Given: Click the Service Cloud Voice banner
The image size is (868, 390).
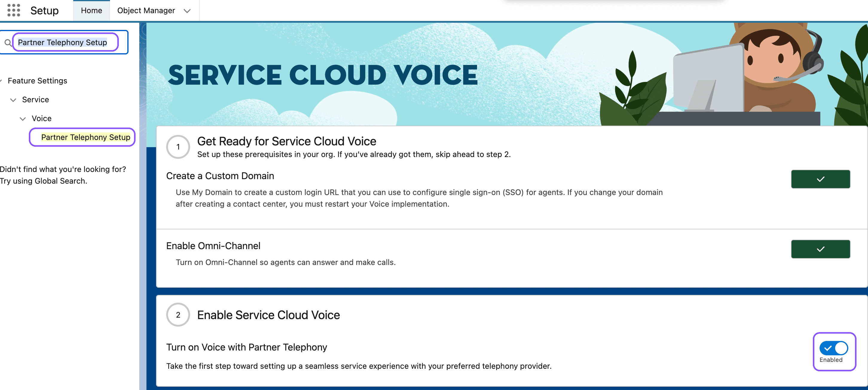Looking at the screenshot, I should (323, 75).
